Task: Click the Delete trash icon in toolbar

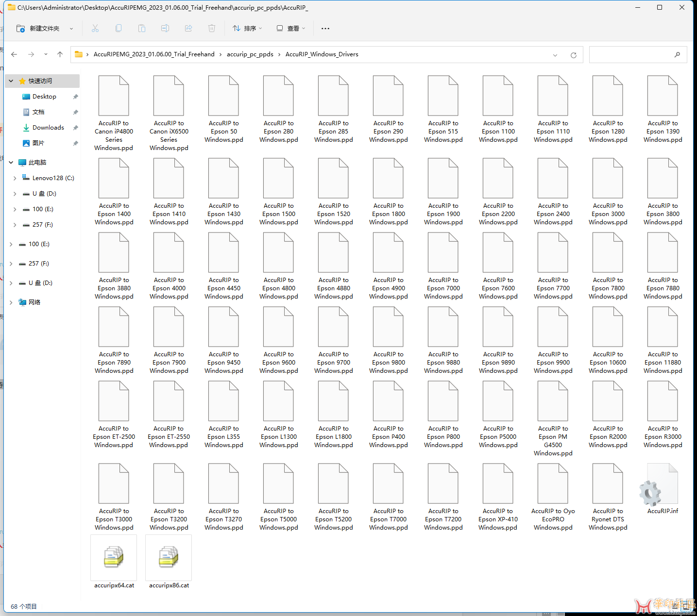Action: 212,28
